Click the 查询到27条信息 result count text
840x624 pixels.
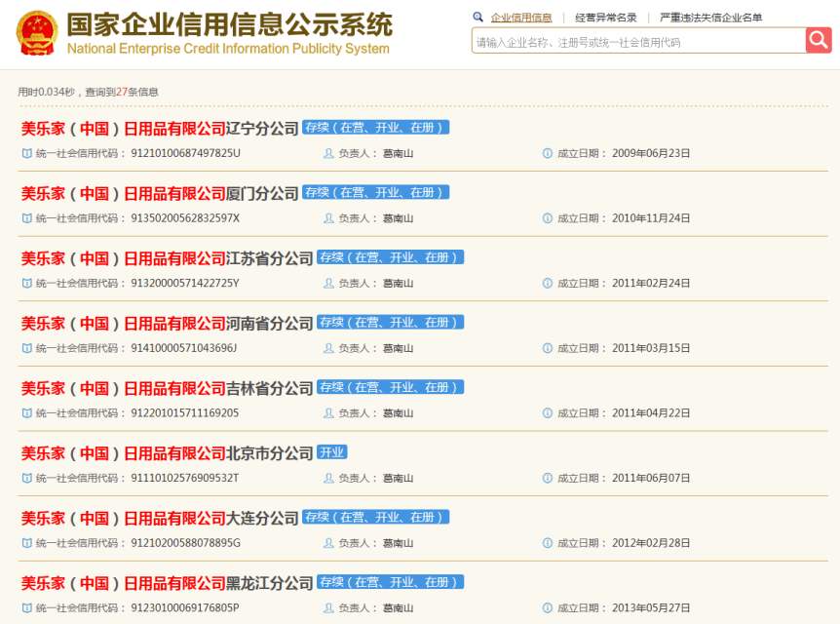[x=122, y=93]
